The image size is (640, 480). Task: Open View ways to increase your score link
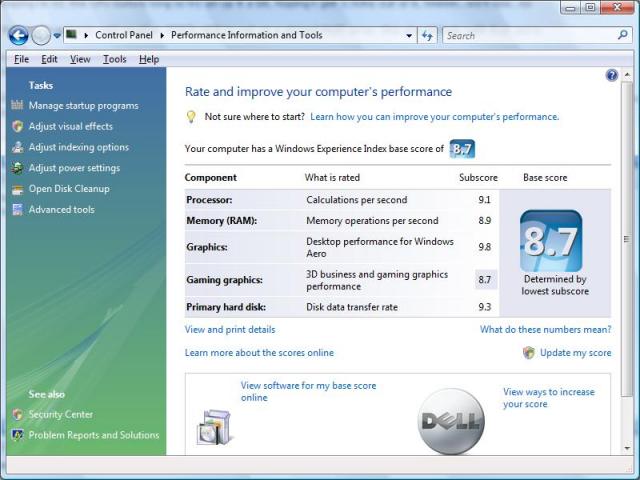(x=549, y=398)
